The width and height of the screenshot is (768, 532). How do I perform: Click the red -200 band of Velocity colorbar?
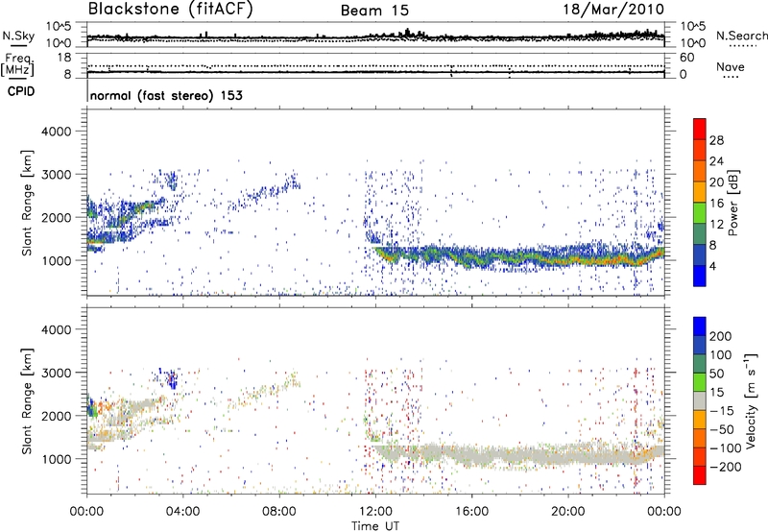(x=700, y=475)
